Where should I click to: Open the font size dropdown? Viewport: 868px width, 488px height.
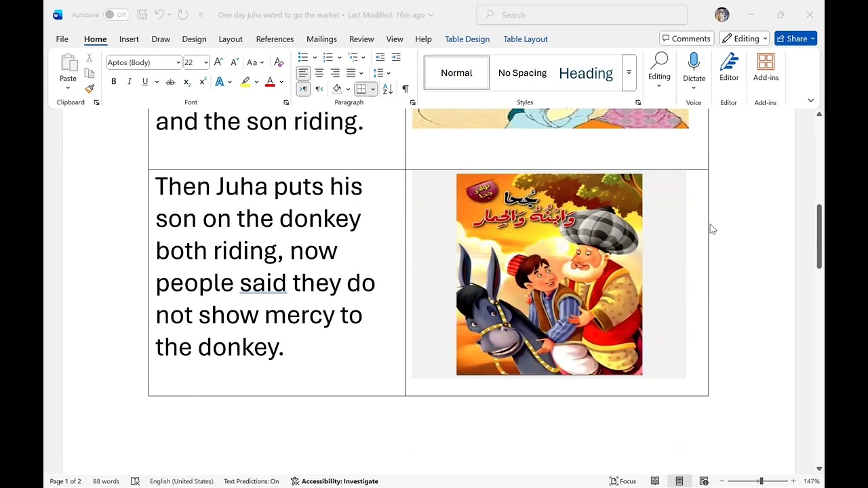(205, 62)
